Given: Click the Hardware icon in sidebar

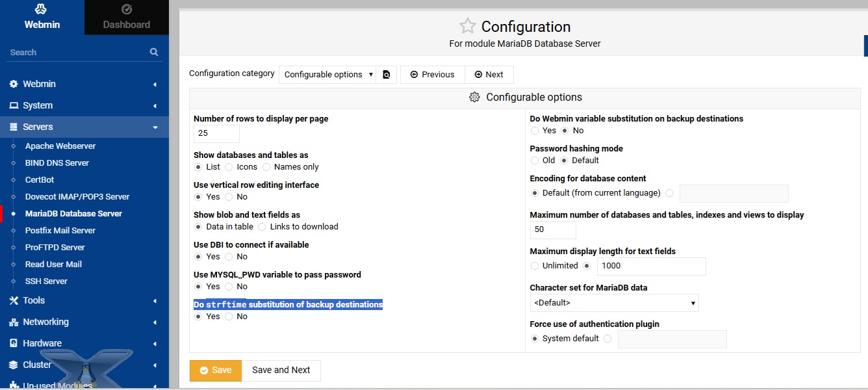Looking at the screenshot, I should click(14, 343).
